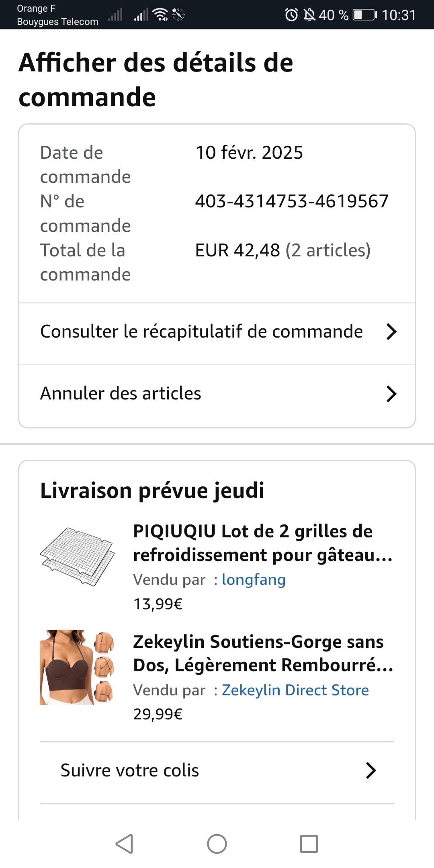Tap the Zekeylin bra product thumbnail
The image size is (434, 868).
77,667
